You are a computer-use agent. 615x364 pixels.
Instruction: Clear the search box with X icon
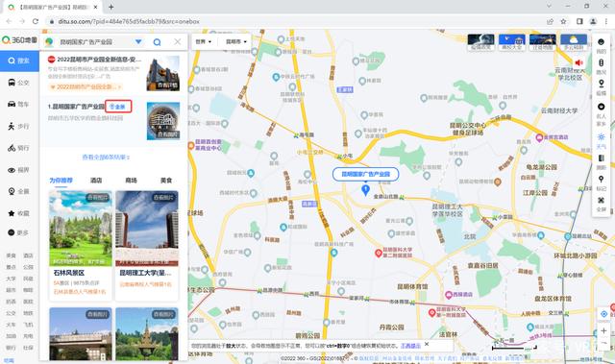(177, 41)
